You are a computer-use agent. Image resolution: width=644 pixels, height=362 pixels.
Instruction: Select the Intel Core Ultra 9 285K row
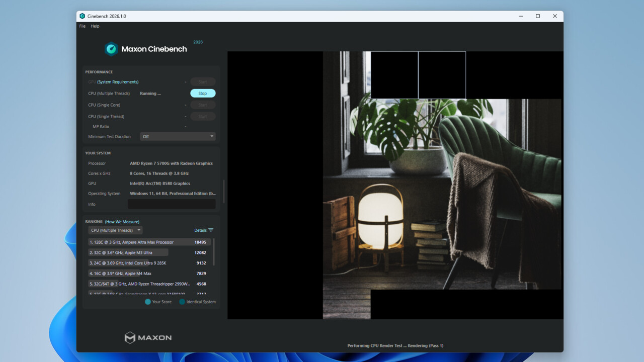tap(149, 263)
